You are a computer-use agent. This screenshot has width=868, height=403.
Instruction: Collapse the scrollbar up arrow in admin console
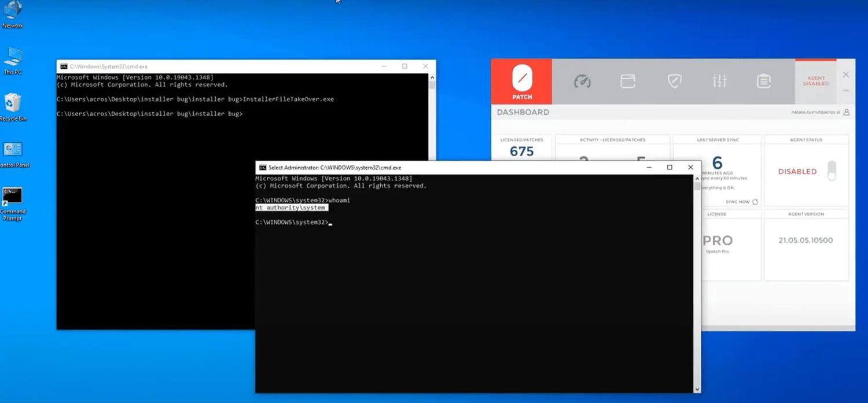click(x=697, y=178)
